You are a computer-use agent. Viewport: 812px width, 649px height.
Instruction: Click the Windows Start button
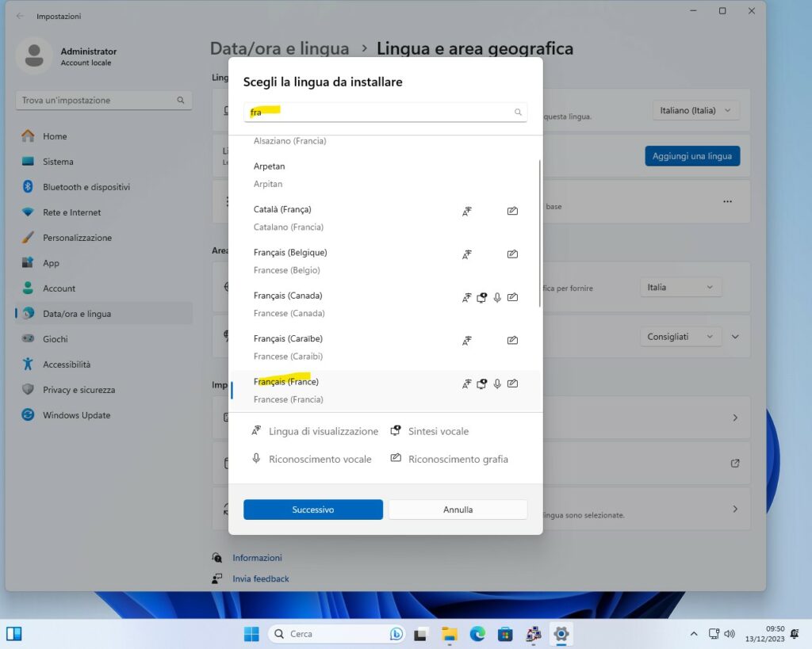tap(251, 634)
